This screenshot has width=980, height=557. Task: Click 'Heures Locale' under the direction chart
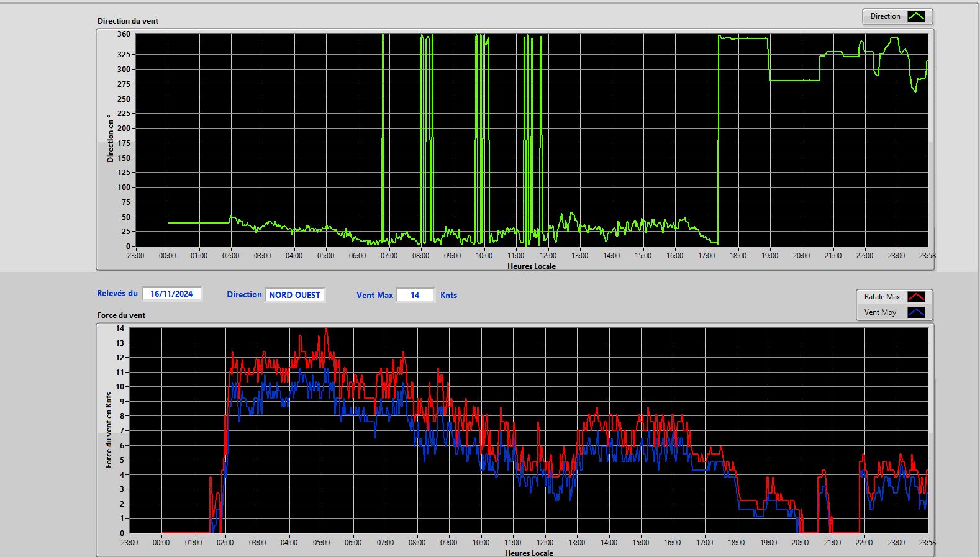tap(532, 266)
